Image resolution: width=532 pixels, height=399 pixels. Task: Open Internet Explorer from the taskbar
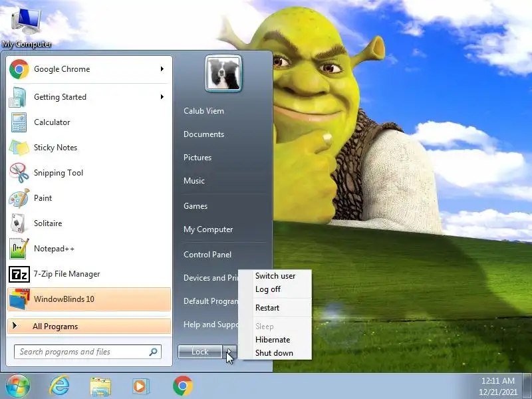click(59, 386)
